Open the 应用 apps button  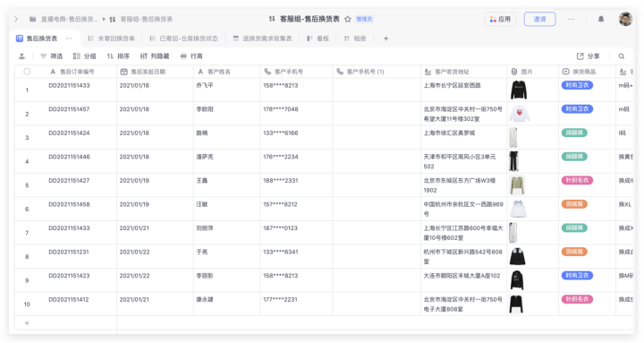[x=500, y=19]
